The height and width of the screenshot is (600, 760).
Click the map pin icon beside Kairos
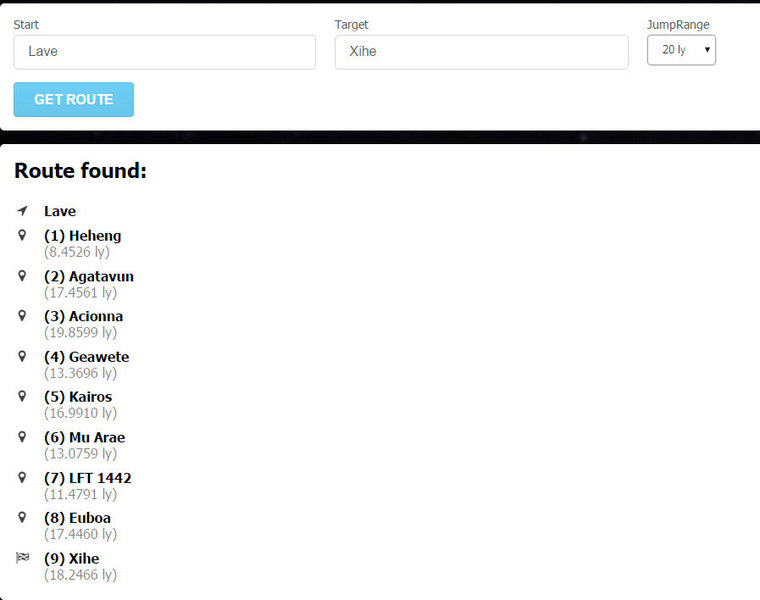22,396
